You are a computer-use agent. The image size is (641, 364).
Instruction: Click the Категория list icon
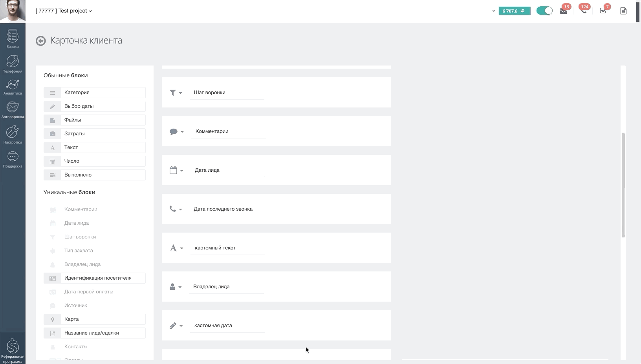point(52,93)
